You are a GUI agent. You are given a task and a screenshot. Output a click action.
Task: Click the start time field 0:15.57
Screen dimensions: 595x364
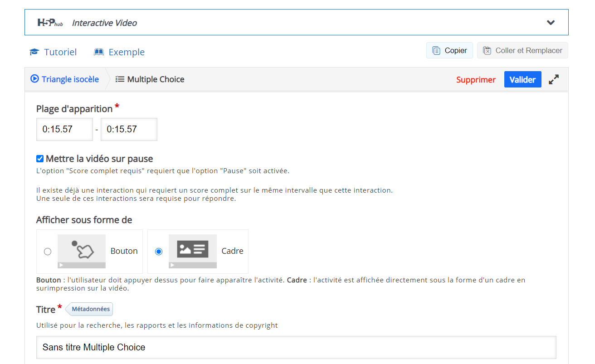click(x=65, y=129)
